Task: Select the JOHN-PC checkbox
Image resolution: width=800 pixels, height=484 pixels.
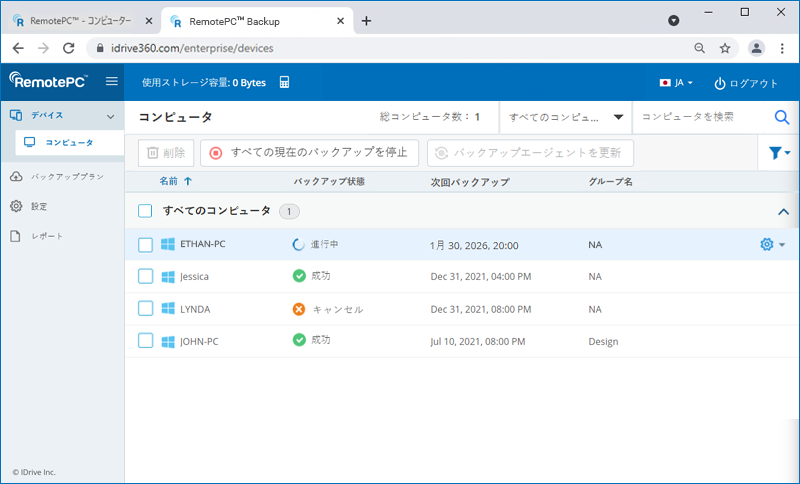Action: click(x=145, y=341)
